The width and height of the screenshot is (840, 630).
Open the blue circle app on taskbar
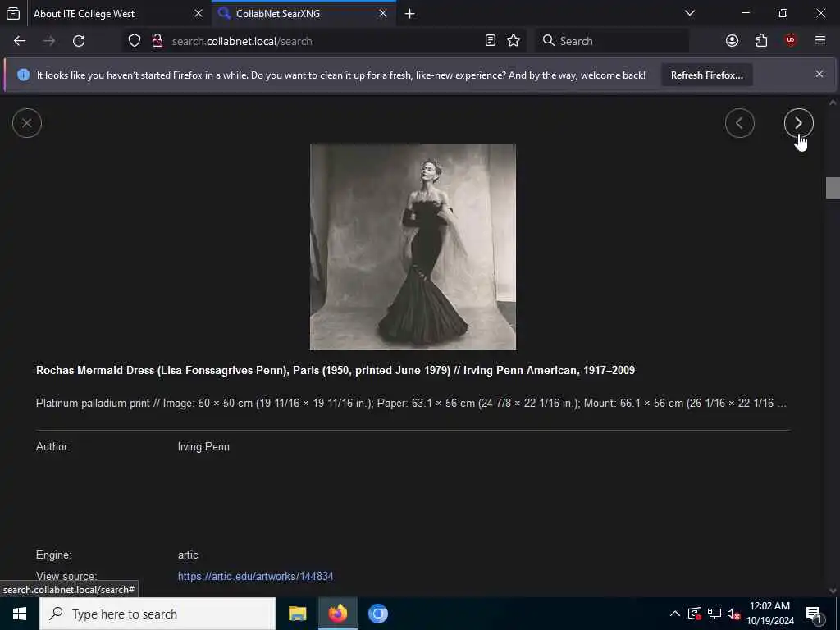(377, 614)
